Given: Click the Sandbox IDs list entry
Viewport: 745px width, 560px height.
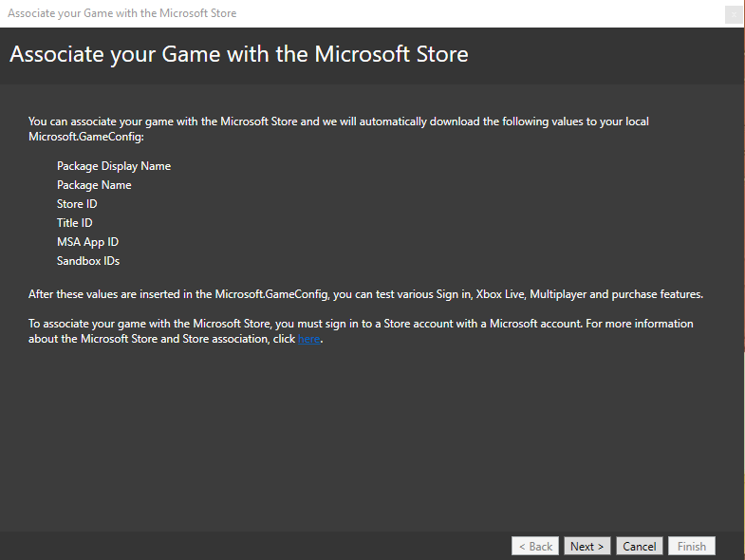Looking at the screenshot, I should click(88, 261).
